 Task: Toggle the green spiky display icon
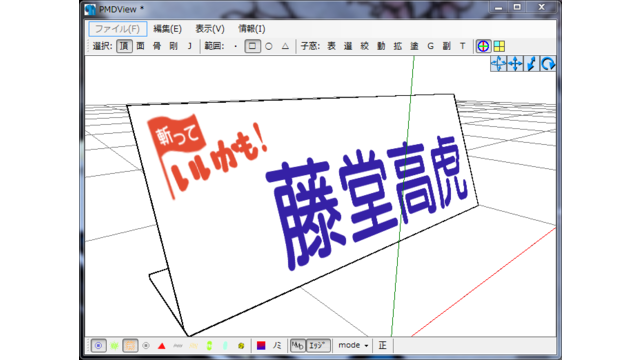pyautogui.click(x=114, y=346)
